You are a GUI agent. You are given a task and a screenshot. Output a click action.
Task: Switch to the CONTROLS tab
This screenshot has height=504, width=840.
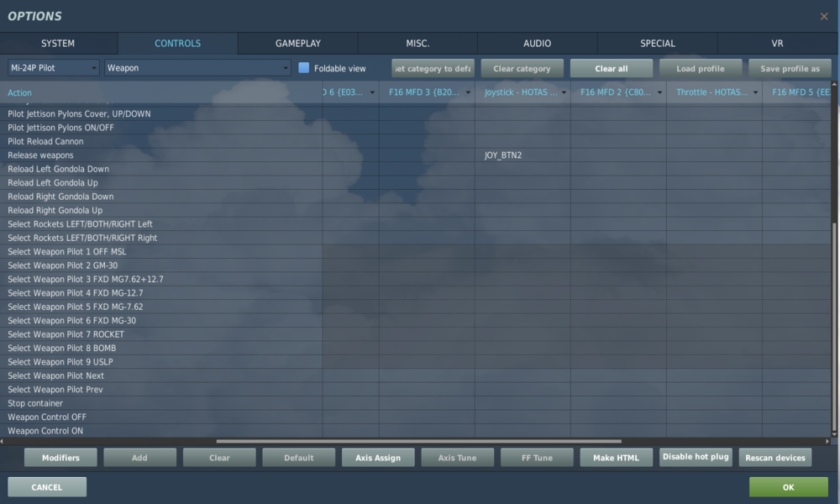point(178,44)
